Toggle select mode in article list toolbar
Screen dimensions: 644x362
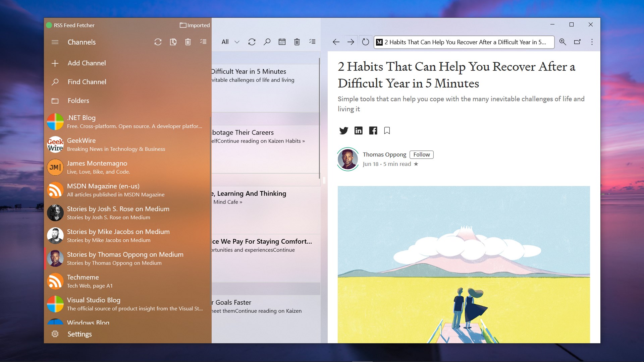[312, 42]
